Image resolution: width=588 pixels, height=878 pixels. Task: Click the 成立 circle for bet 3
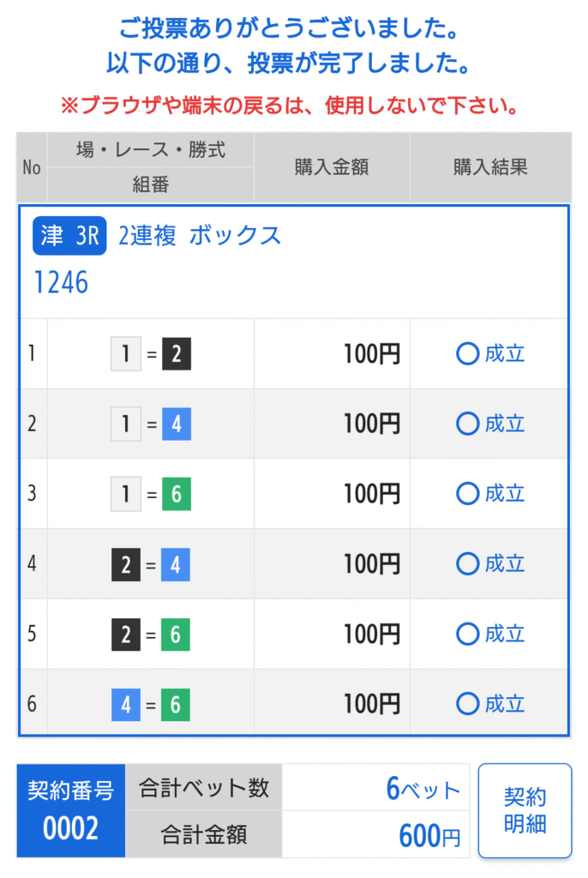click(x=467, y=495)
